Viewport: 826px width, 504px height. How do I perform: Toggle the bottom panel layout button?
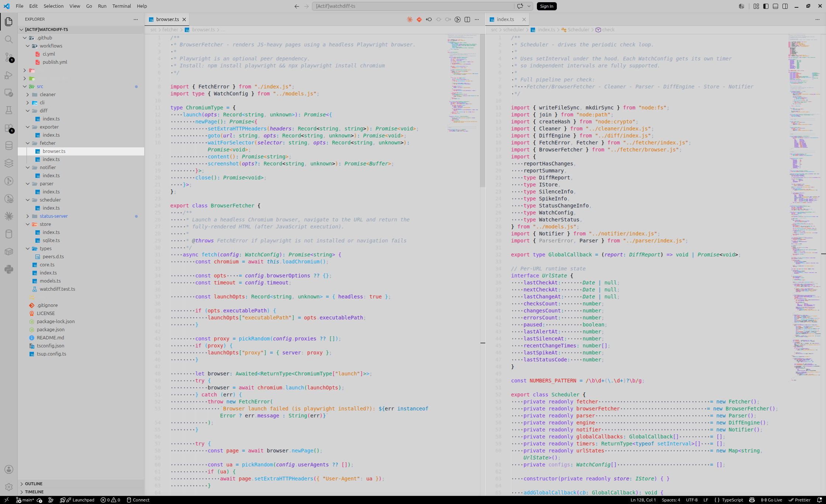(775, 6)
